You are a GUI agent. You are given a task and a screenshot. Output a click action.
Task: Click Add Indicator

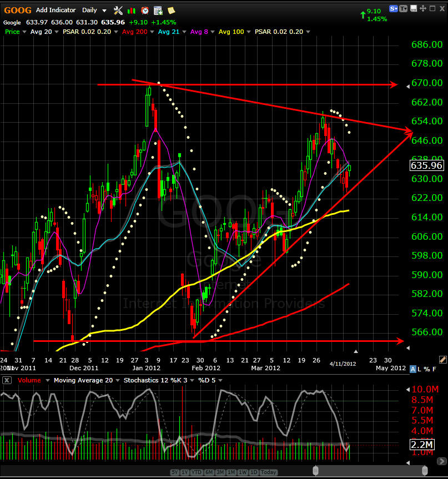point(56,10)
